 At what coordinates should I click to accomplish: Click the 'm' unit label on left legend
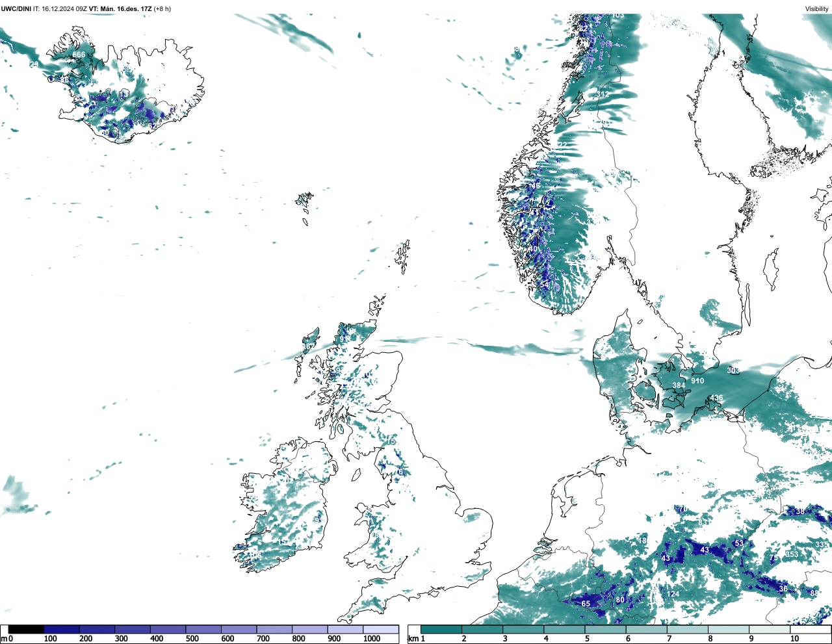coord(4,639)
